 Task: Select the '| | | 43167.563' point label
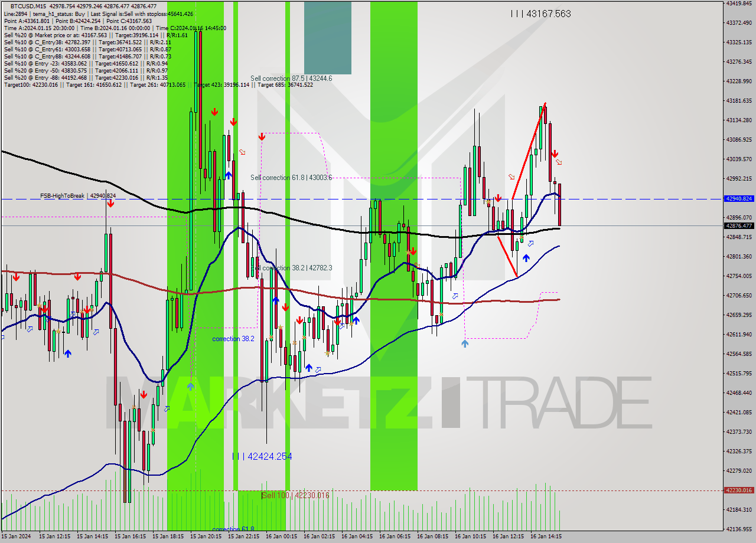point(540,14)
